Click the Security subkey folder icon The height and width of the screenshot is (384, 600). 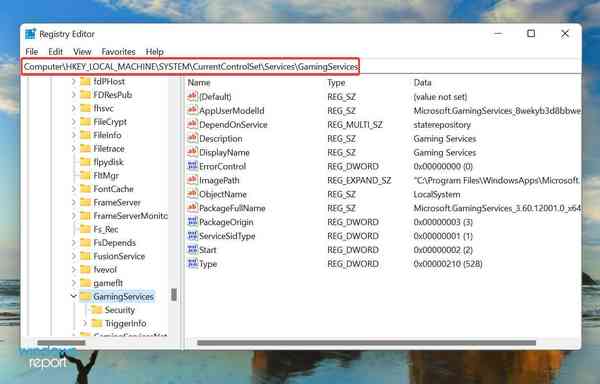coord(97,309)
